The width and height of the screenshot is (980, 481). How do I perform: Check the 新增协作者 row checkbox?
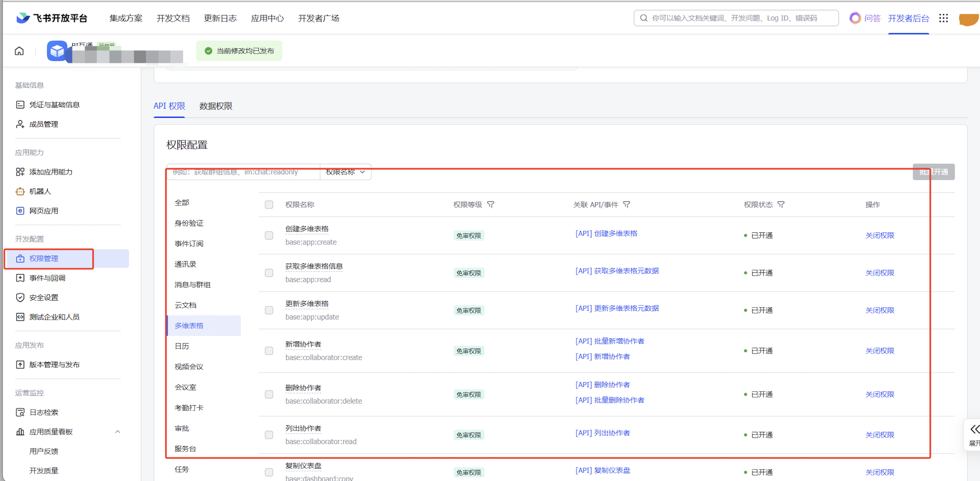(x=269, y=351)
